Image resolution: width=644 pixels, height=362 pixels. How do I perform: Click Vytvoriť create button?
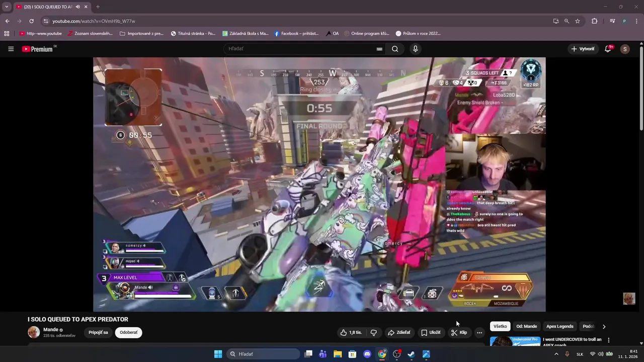(x=583, y=49)
